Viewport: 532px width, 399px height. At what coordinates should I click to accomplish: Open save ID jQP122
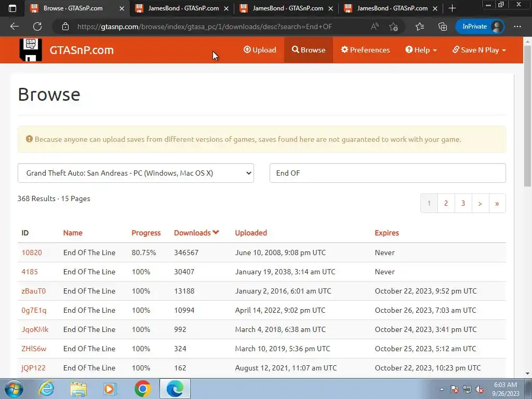pyautogui.click(x=33, y=368)
